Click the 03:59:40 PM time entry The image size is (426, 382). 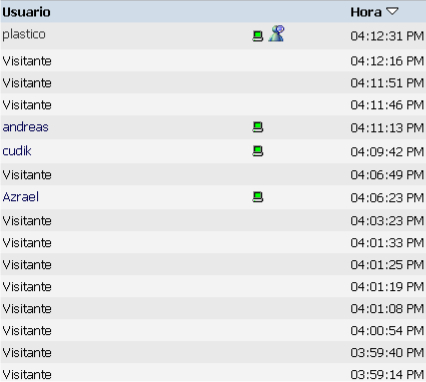[x=387, y=353]
